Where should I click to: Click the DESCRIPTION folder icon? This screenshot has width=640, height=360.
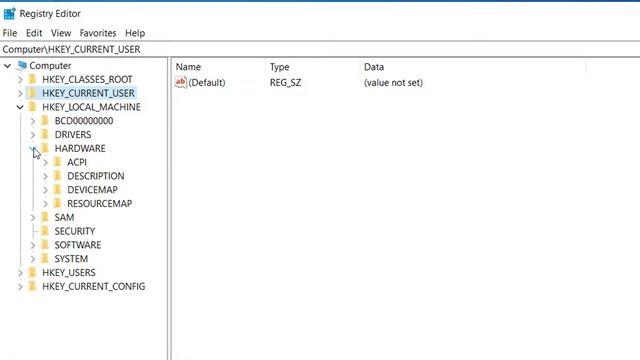point(58,176)
